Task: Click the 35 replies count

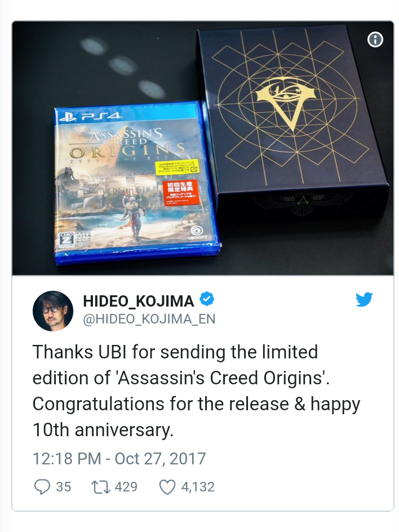Action: (x=64, y=487)
